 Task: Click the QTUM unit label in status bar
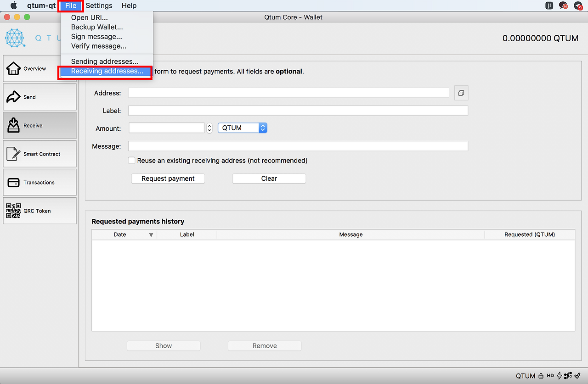click(526, 376)
